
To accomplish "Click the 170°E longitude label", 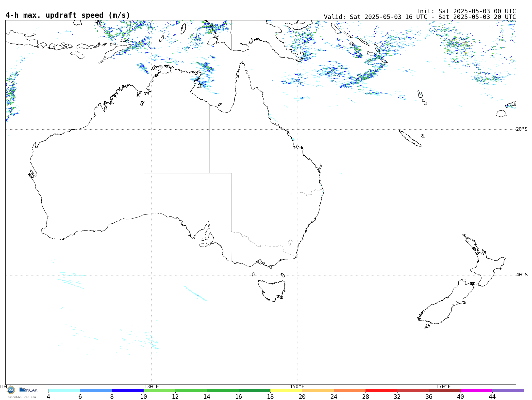I will tap(443, 387).
